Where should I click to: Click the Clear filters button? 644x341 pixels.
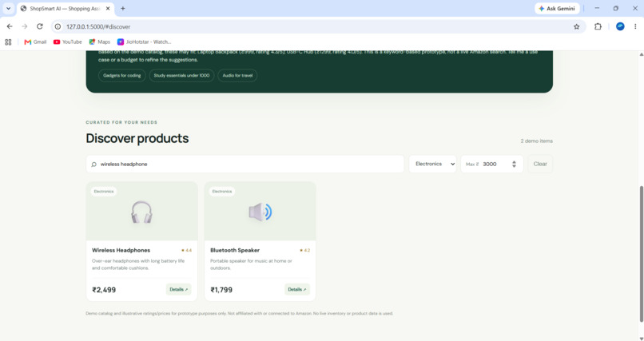[540, 164]
